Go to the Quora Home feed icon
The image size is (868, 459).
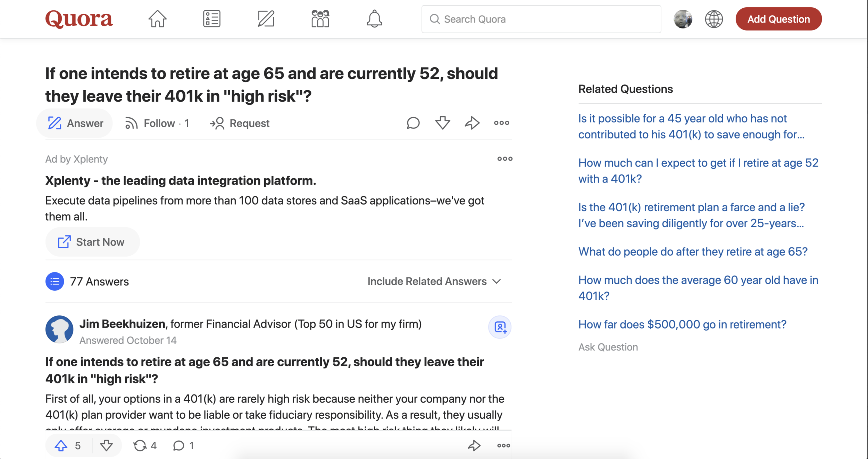[x=157, y=19]
